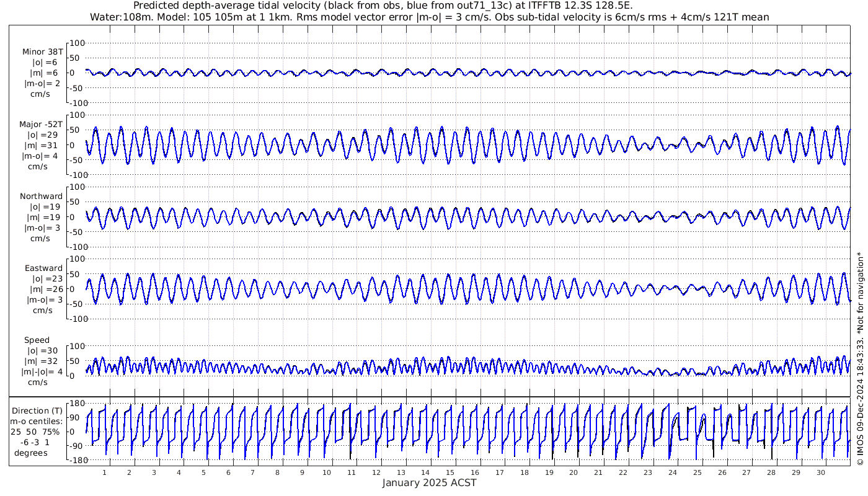Click the '|o| =30' value in the Speed panel
The height and width of the screenshot is (496, 868).
pos(42,351)
